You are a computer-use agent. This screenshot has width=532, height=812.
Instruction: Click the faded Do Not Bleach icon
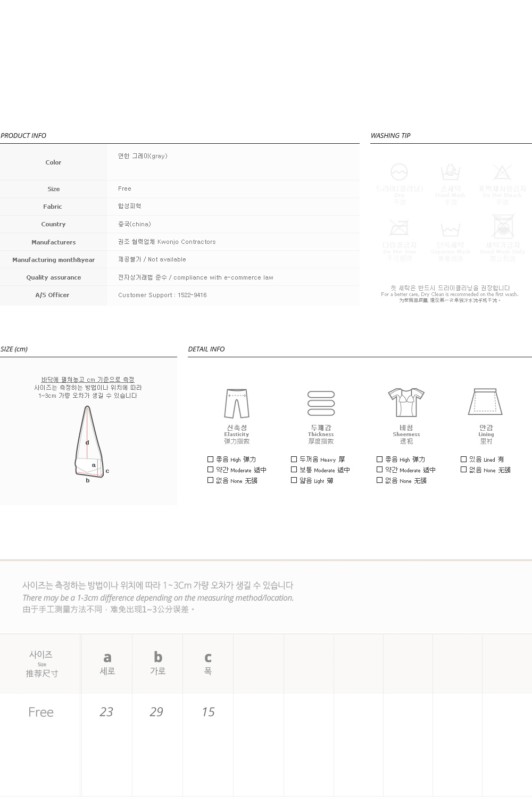click(502, 172)
